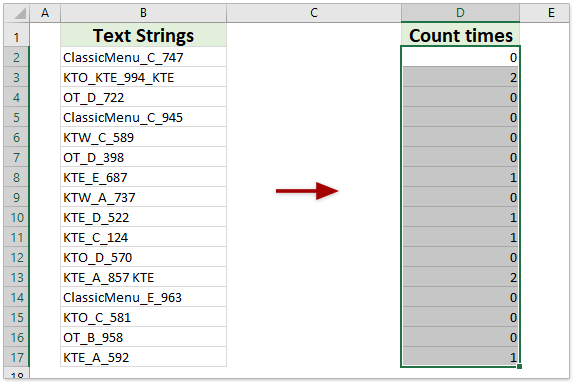Screen dimensions: 573x382
Task: Click the Text Strings header cell
Action: [143, 35]
